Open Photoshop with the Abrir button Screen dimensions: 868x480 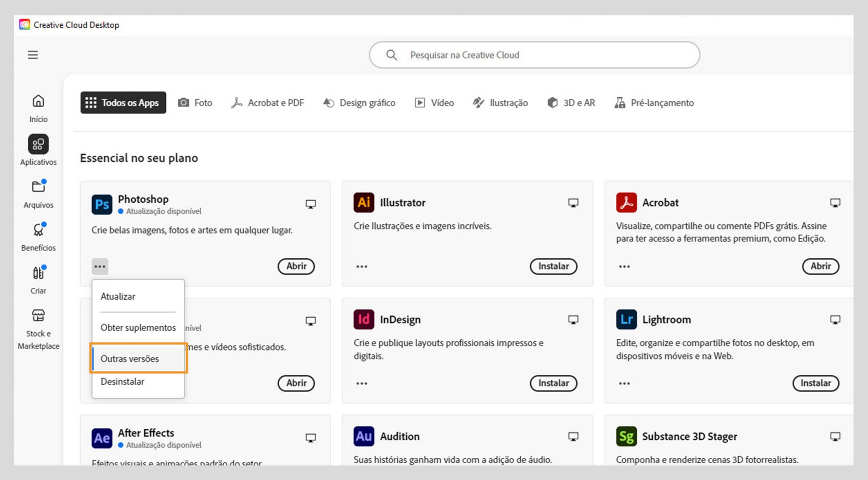click(296, 266)
